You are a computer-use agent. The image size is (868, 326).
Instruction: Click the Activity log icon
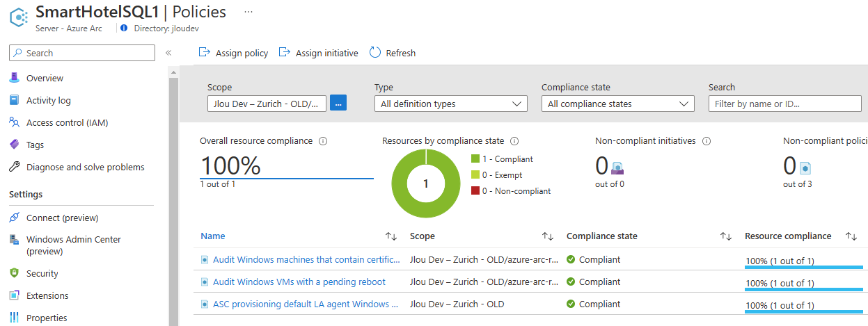(x=14, y=100)
